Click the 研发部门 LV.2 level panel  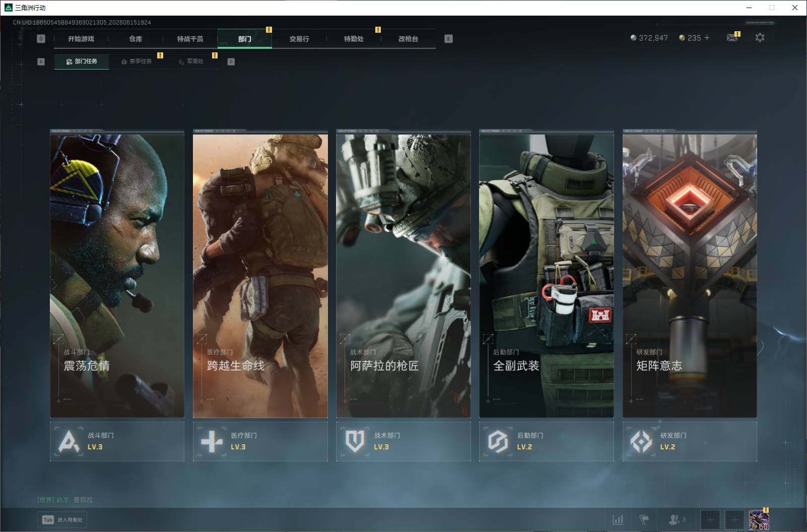click(690, 441)
